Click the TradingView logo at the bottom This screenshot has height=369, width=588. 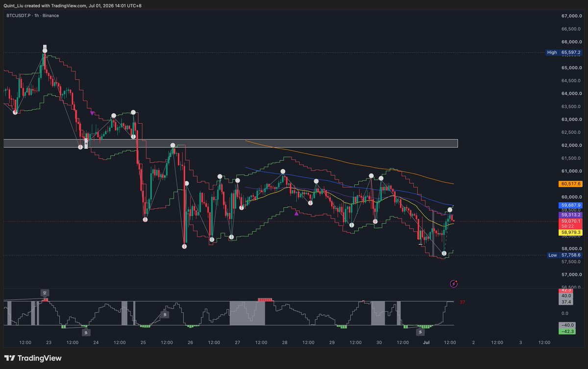pos(33,358)
